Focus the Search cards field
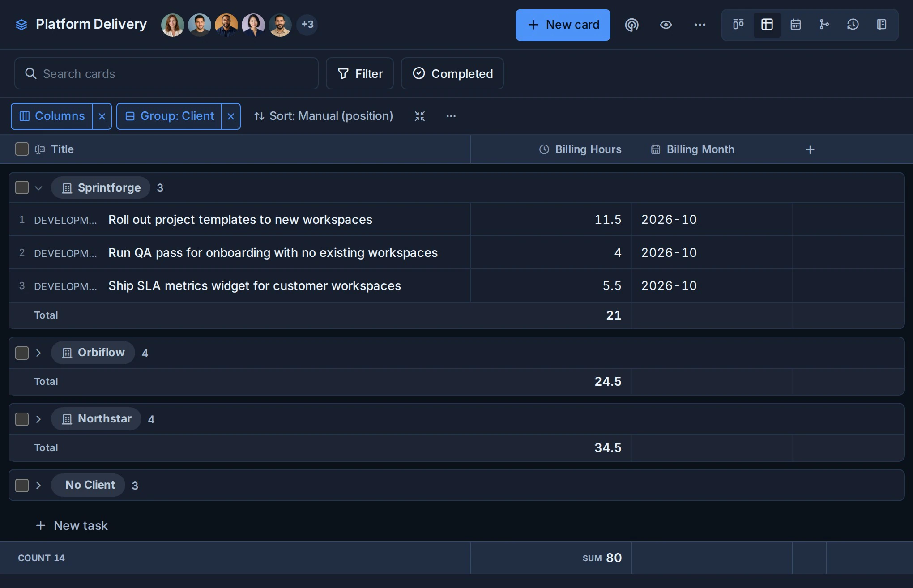Screen dimensions: 913x588 point(166,73)
